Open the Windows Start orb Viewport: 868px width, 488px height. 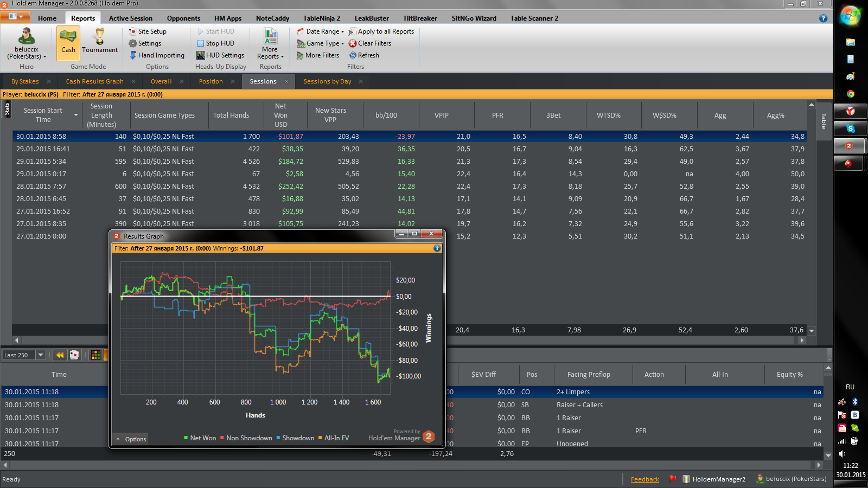point(850,15)
